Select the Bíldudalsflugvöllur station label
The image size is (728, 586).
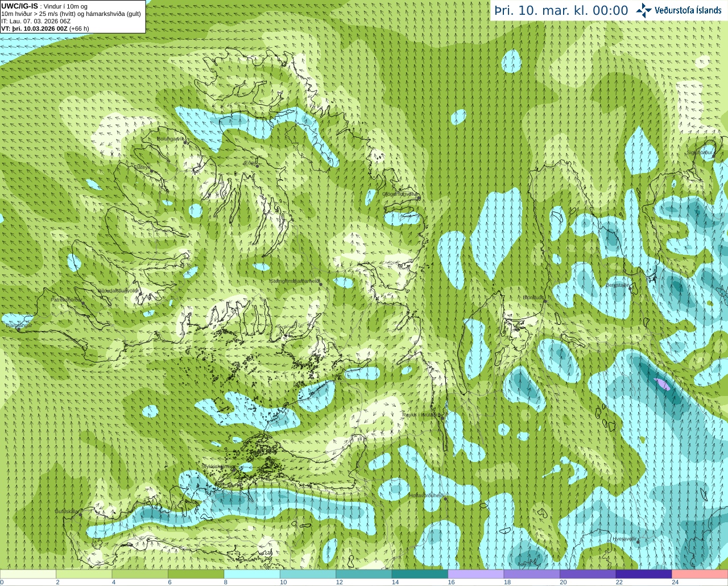pyautogui.click(x=118, y=291)
